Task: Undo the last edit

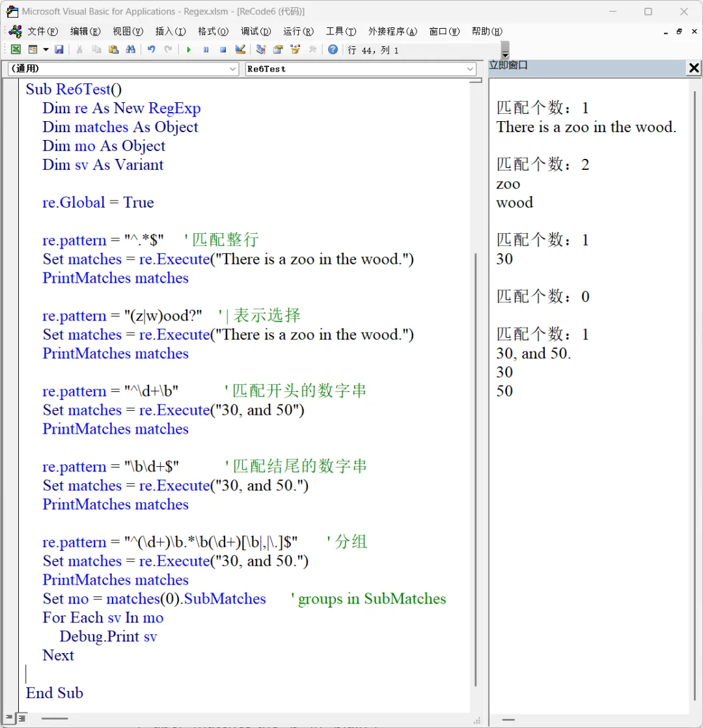Action: (151, 49)
